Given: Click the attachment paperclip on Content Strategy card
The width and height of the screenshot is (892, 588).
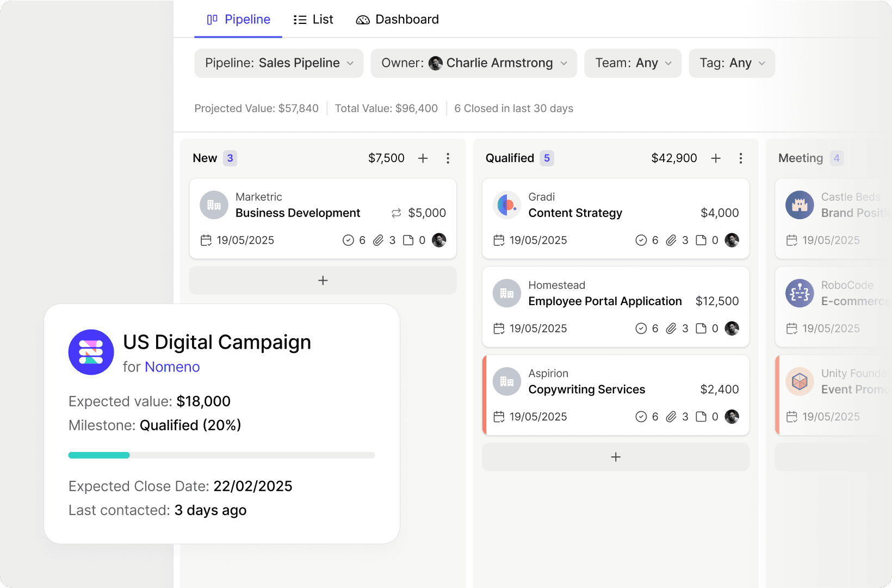Looking at the screenshot, I should click(x=671, y=240).
